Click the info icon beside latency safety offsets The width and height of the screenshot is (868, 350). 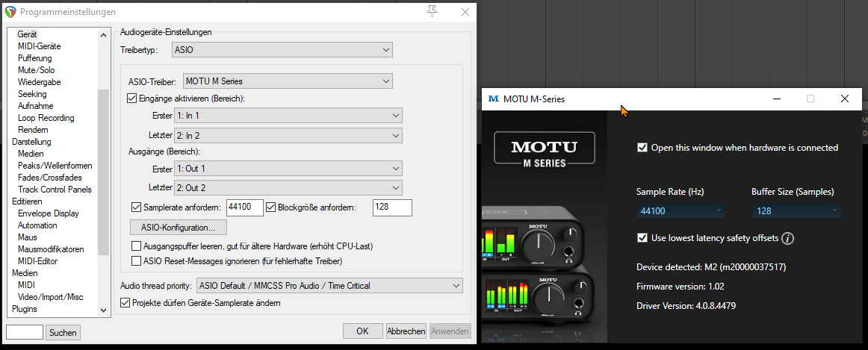[x=788, y=238]
